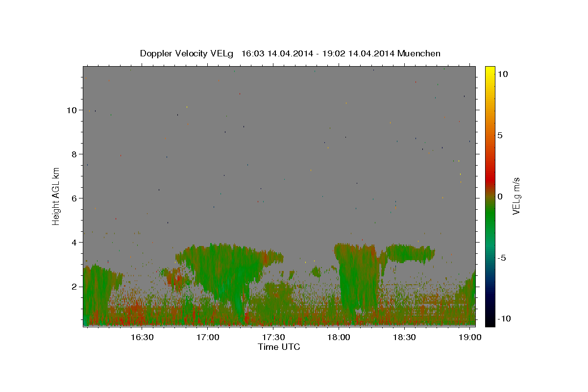Click the 17:00 time tick label
Screen dimensions: 588x392
tap(207, 338)
